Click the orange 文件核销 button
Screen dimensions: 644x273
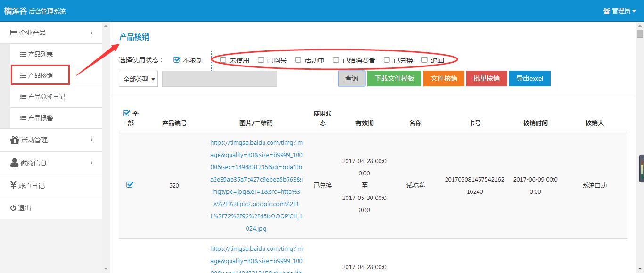click(444, 79)
